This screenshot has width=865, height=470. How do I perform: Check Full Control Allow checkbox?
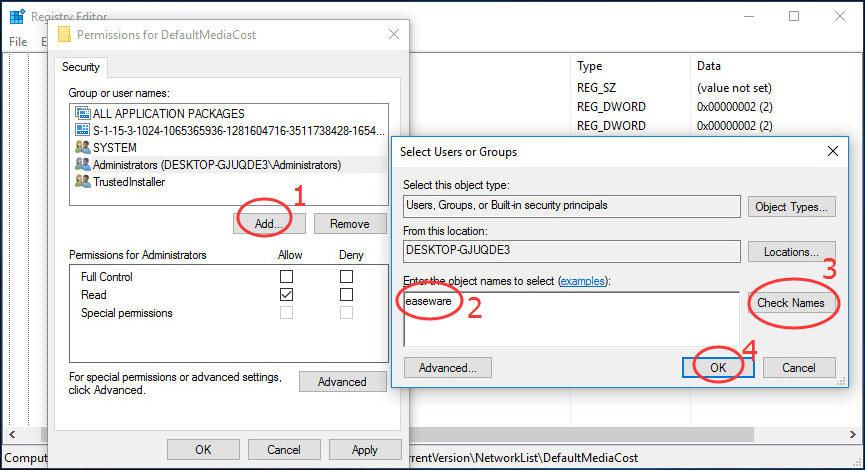coord(286,276)
